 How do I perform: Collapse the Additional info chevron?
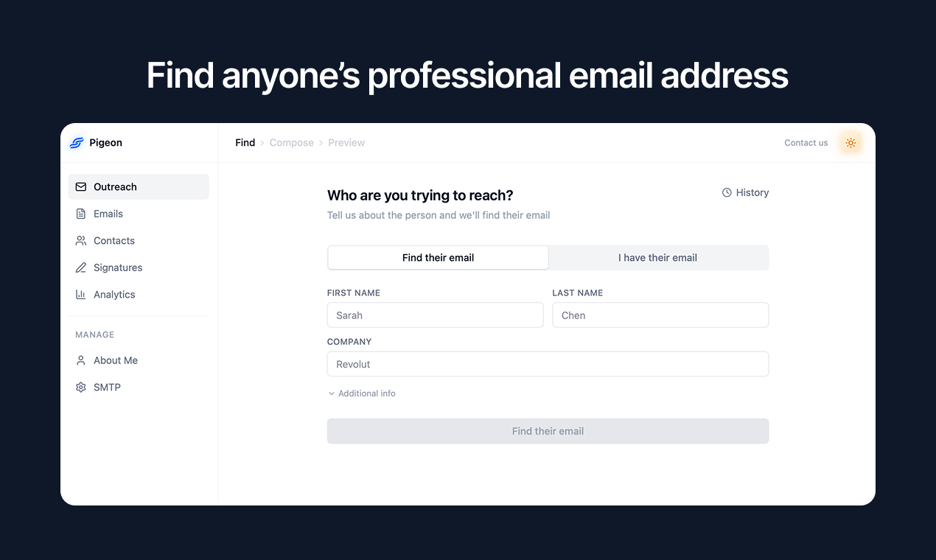pos(331,393)
